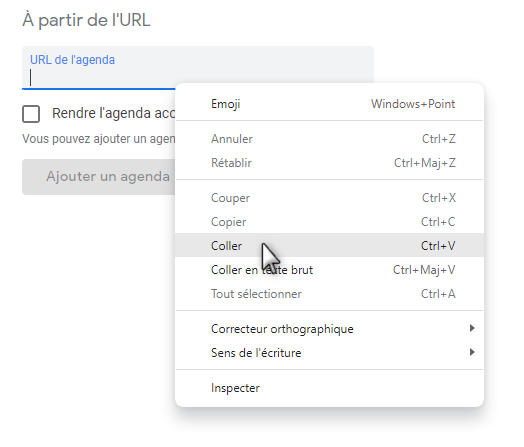
Task: Select Copier from the menu
Action: click(x=330, y=222)
